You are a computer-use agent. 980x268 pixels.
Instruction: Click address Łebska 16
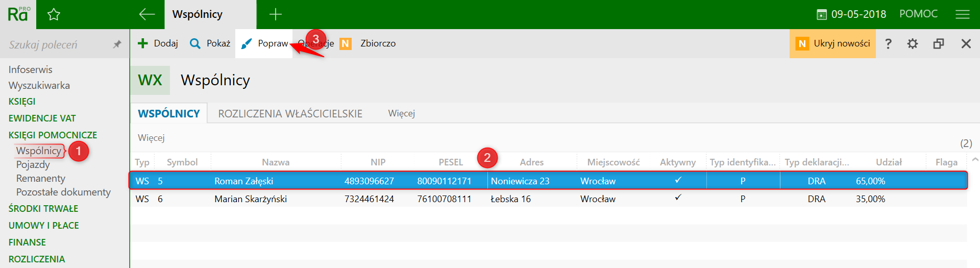pos(510,199)
